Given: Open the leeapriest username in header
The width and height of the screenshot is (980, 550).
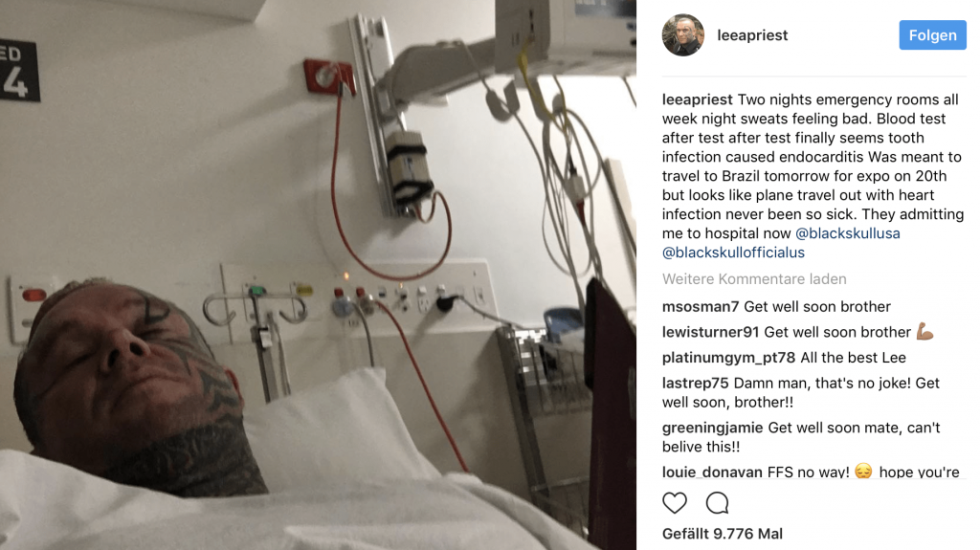Looking at the screenshot, I should 752,35.
